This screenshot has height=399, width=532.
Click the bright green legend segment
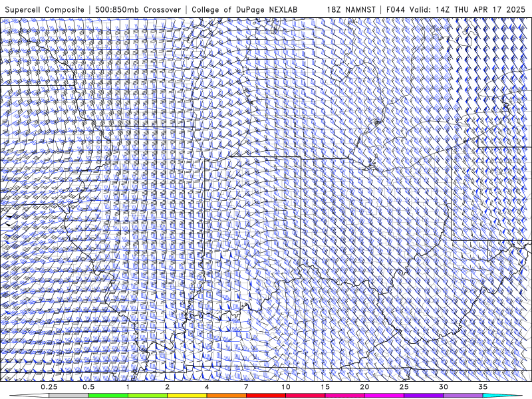click(x=108, y=396)
